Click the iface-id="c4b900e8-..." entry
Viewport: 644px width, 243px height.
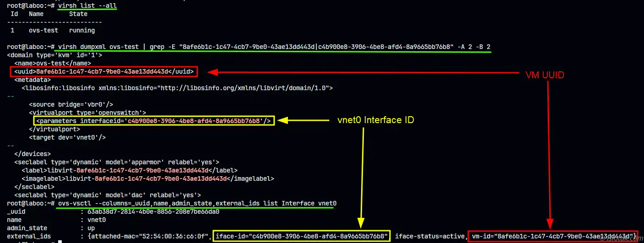(x=302, y=236)
